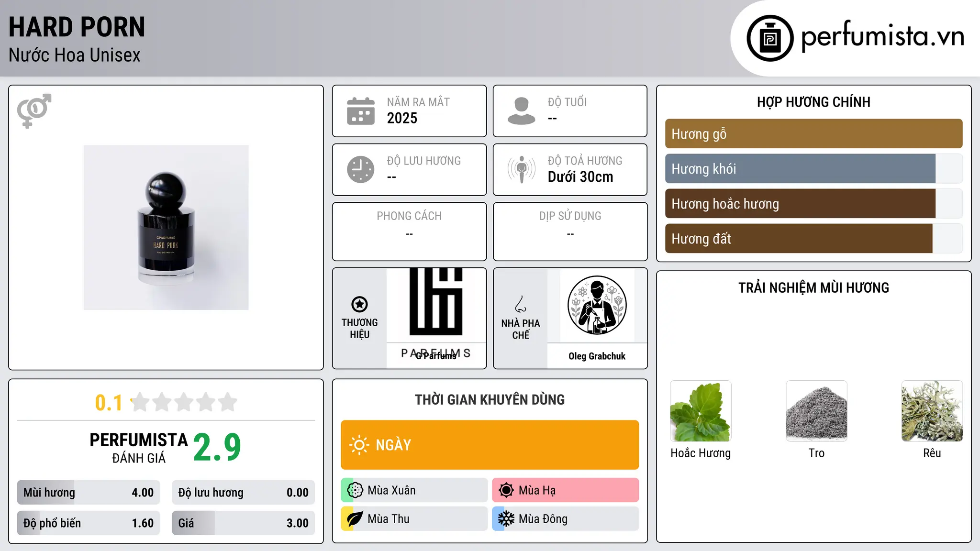Click the Perfumista Đánh giá label
The width and height of the screenshot is (980, 551).
(x=139, y=448)
